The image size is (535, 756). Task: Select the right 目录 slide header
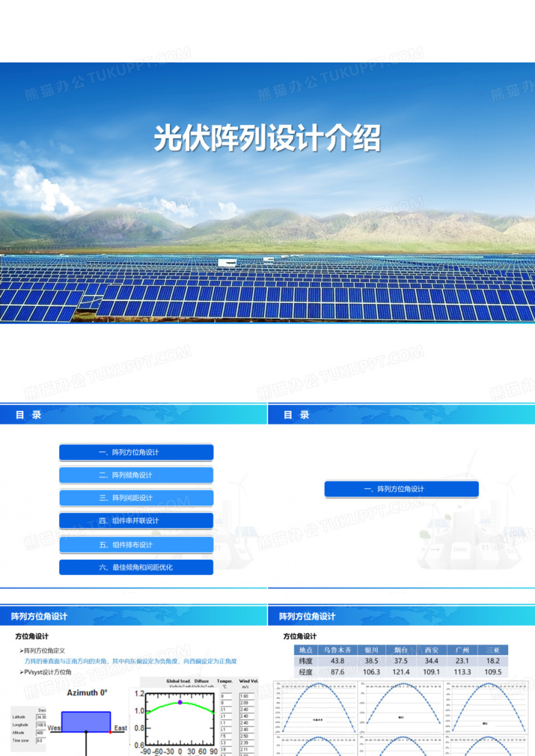[x=401, y=414]
